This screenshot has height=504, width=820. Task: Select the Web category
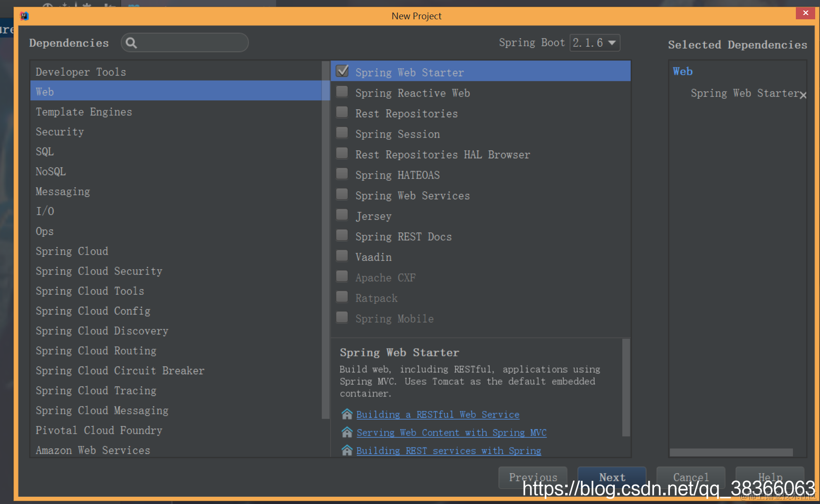point(176,91)
